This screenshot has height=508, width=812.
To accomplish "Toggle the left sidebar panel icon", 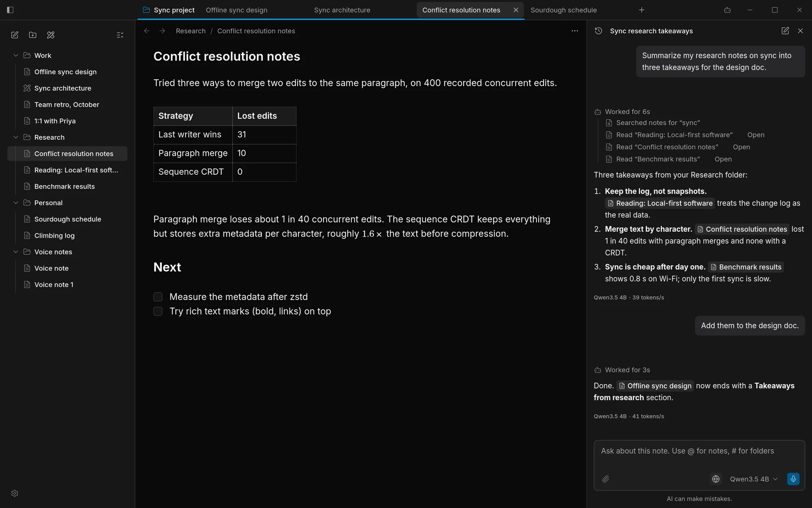I will [x=10, y=10].
